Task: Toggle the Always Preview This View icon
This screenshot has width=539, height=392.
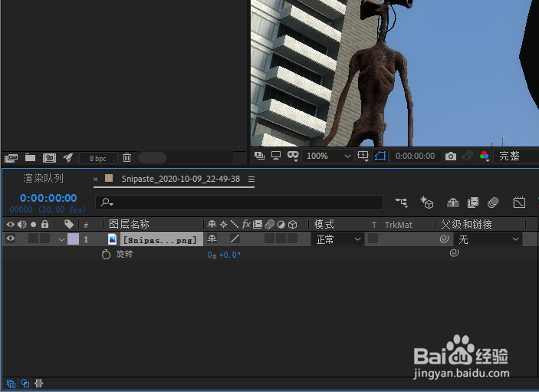Action: pyautogui.click(x=259, y=156)
